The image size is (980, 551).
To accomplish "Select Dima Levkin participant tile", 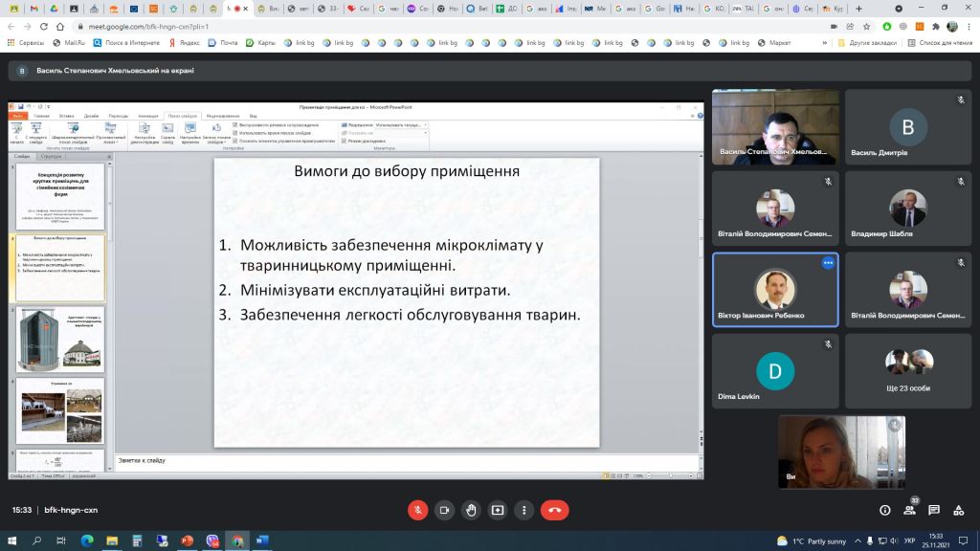I will (775, 371).
